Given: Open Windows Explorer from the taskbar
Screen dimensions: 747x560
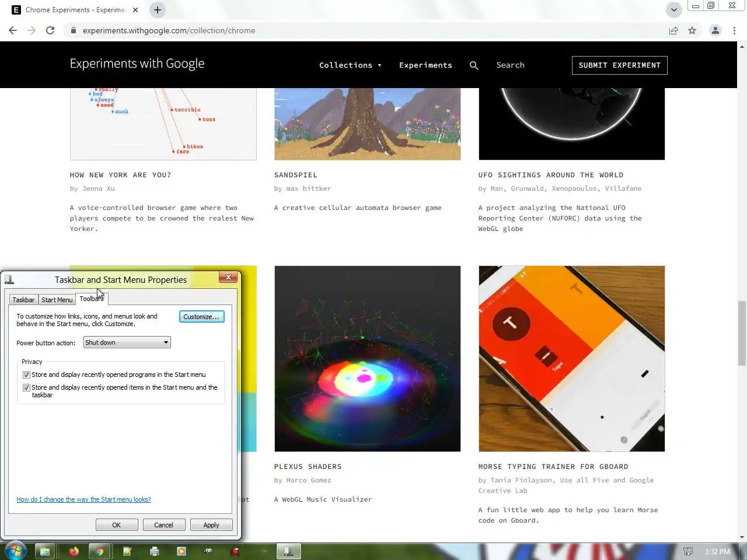Looking at the screenshot, I should [x=45, y=551].
